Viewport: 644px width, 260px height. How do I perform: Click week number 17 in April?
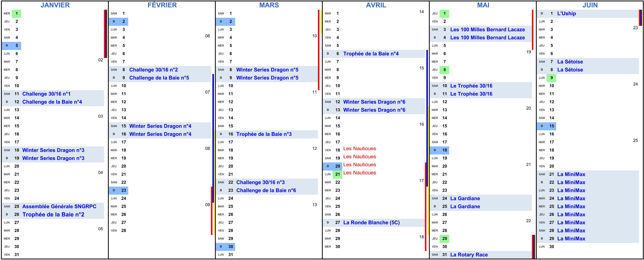(x=421, y=181)
